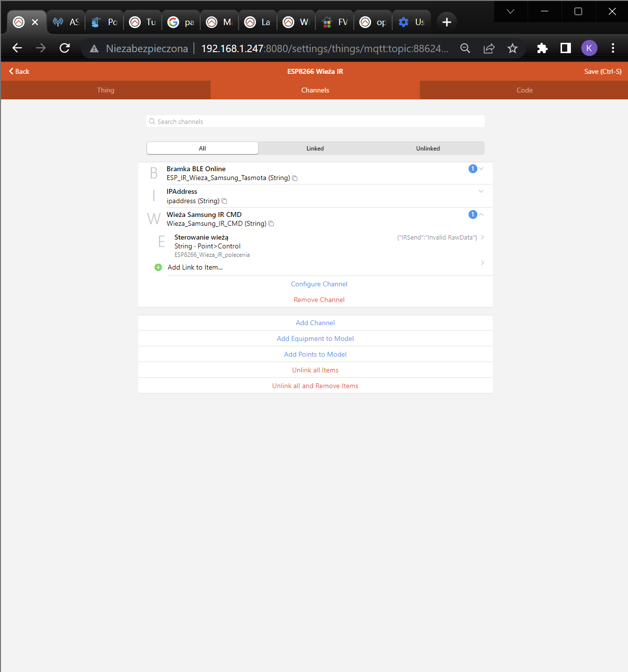Click Add Link to Item...
The height and width of the screenshot is (672, 628).
(x=195, y=267)
